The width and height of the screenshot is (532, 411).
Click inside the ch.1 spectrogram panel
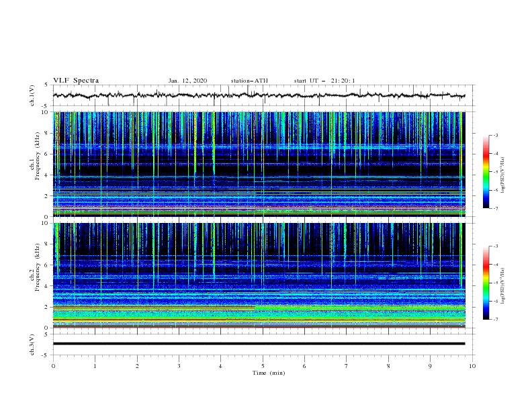(259, 164)
